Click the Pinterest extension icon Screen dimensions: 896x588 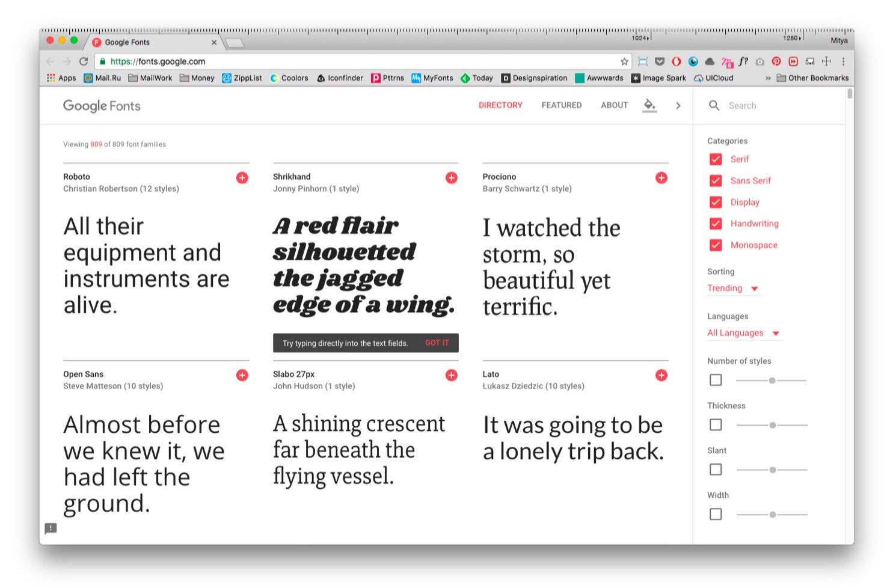click(x=776, y=61)
